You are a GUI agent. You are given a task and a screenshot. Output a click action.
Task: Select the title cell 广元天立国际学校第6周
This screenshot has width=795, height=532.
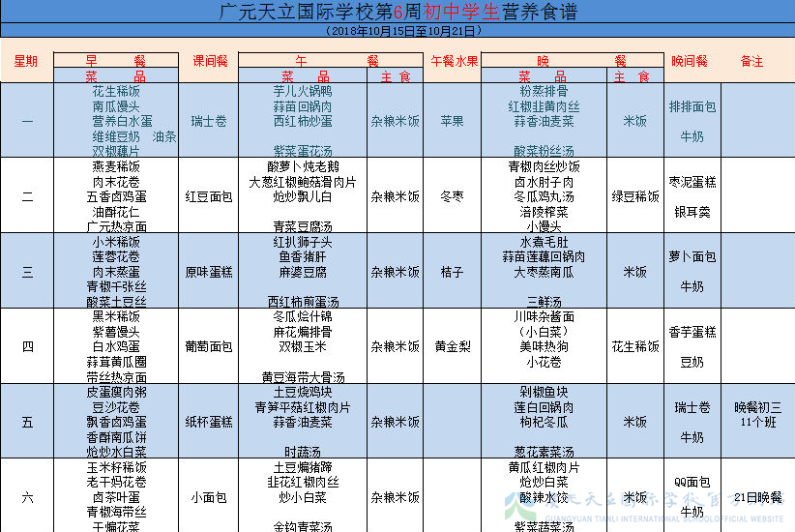coord(397,12)
